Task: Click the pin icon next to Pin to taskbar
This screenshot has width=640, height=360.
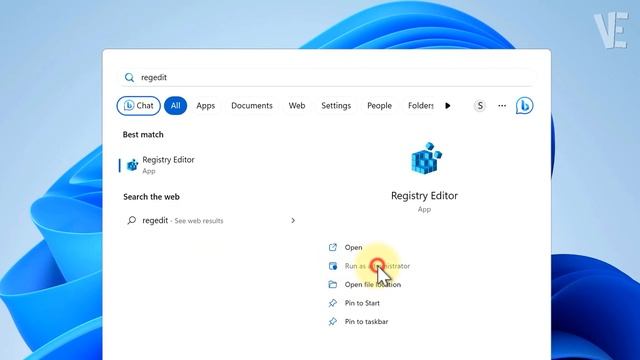Action: point(333,322)
